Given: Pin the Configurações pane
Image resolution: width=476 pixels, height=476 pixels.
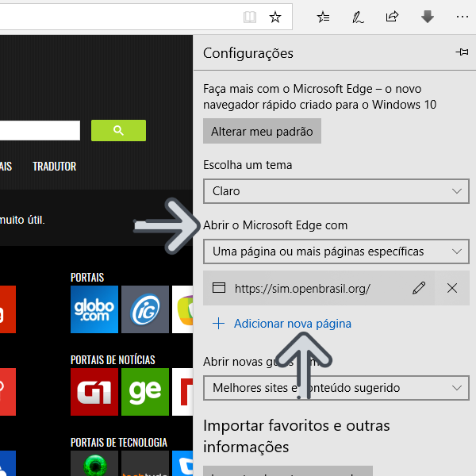Looking at the screenshot, I should (462, 52).
